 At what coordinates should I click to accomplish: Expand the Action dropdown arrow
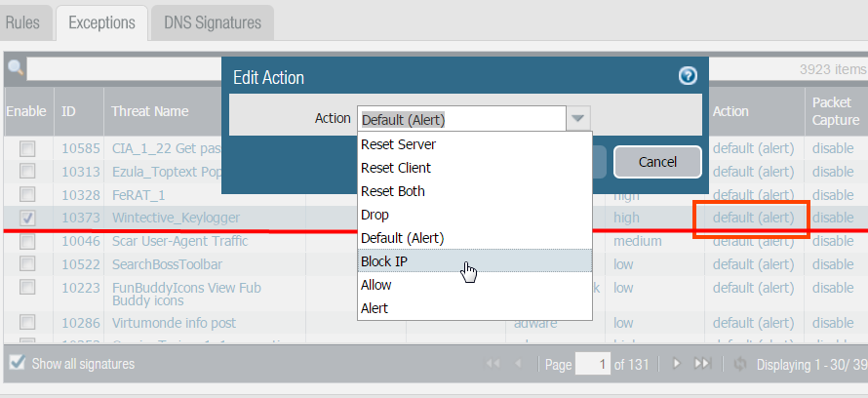click(579, 119)
